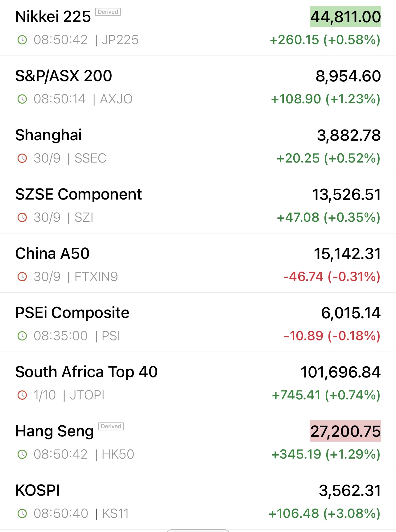396x532 pixels.
Task: Tap red clock icon beside SZI ticker
Action: [22, 217]
